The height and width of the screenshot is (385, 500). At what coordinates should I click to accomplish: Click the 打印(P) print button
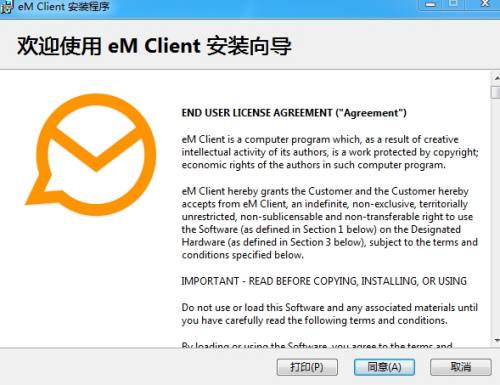tap(307, 367)
